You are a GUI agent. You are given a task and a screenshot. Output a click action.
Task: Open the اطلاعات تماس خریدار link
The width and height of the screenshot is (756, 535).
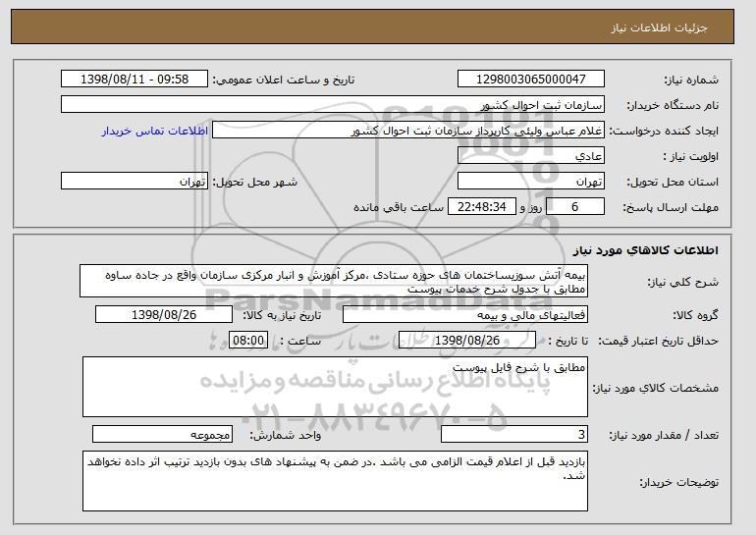[155, 132]
